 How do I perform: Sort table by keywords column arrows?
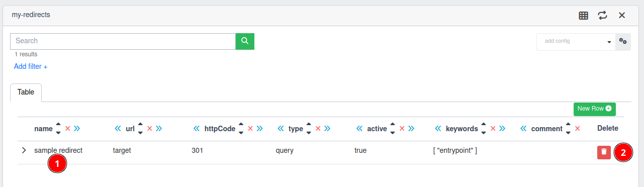[484, 129]
